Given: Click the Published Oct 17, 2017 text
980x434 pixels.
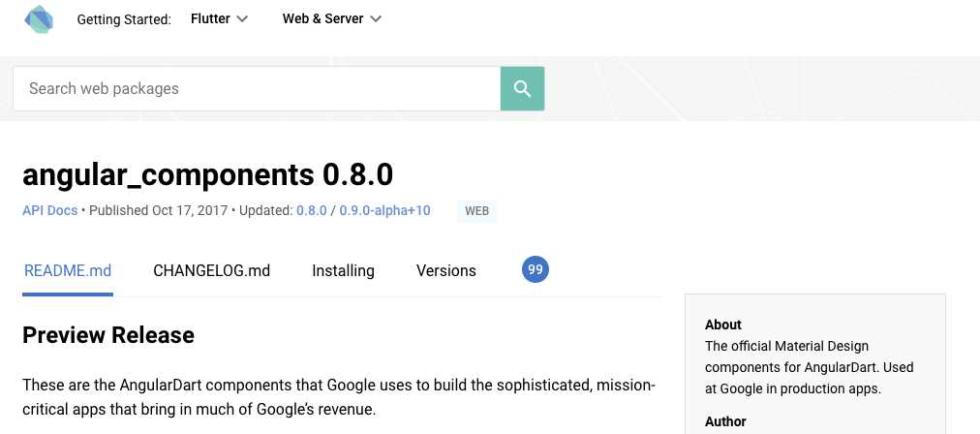Looking at the screenshot, I should point(159,210).
